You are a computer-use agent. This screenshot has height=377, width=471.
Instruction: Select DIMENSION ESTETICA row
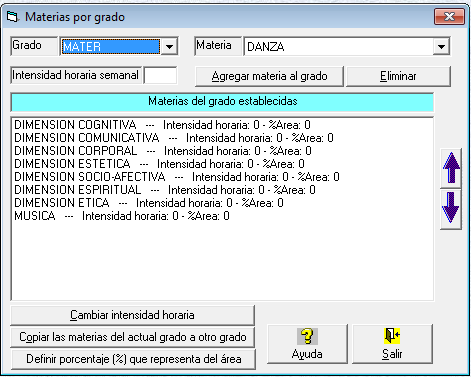point(222,164)
